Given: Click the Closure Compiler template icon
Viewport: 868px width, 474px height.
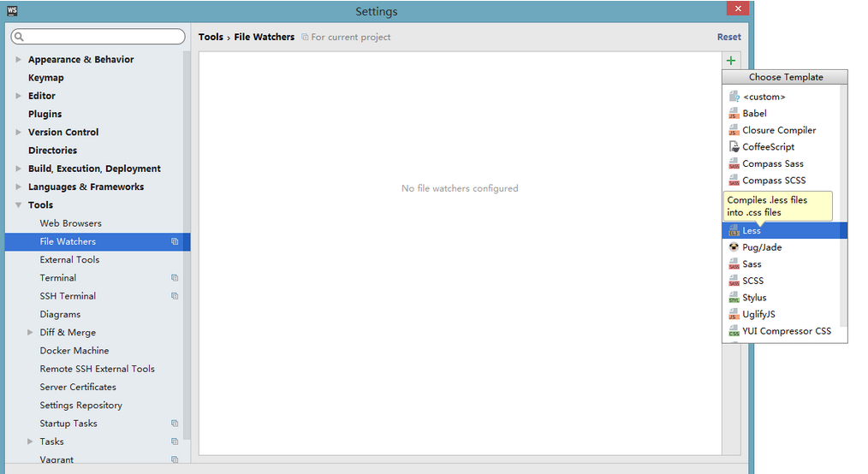Looking at the screenshot, I should click(x=734, y=130).
